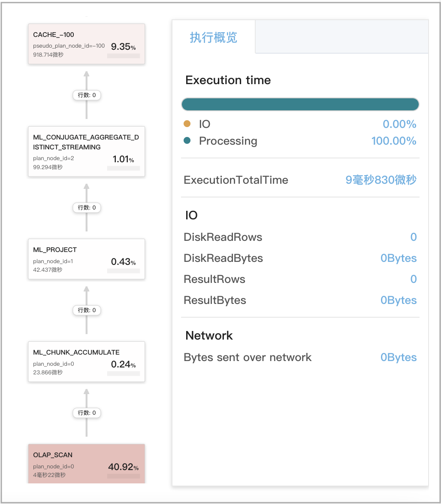The height and width of the screenshot is (504, 441).
Task: Click the Execution time progress bar
Action: 300,104
